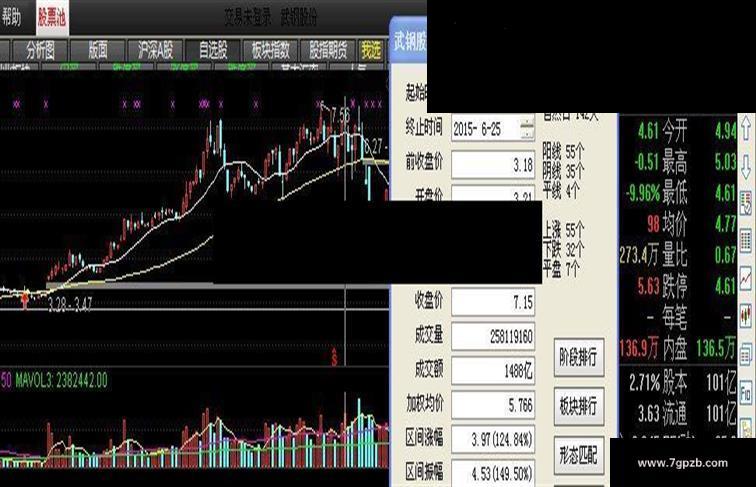
Task: Click the 成交额 field showing 1488亿
Action: 493,371
